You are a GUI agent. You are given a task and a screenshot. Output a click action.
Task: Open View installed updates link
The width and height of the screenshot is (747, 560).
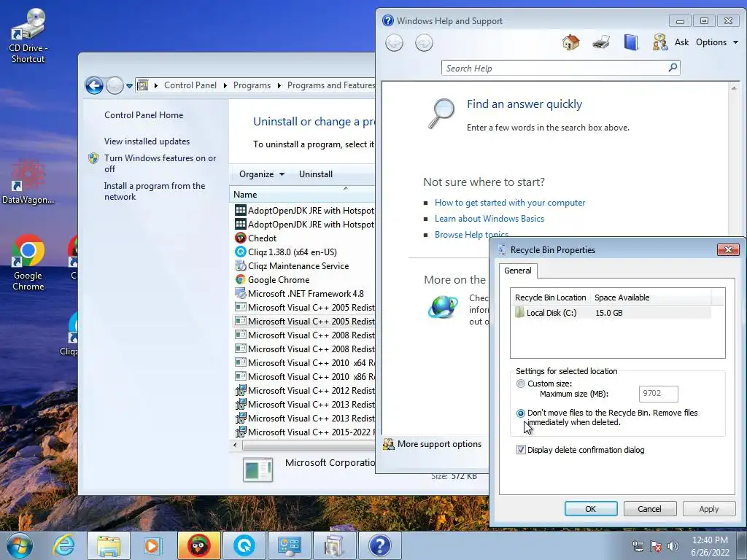[147, 141]
